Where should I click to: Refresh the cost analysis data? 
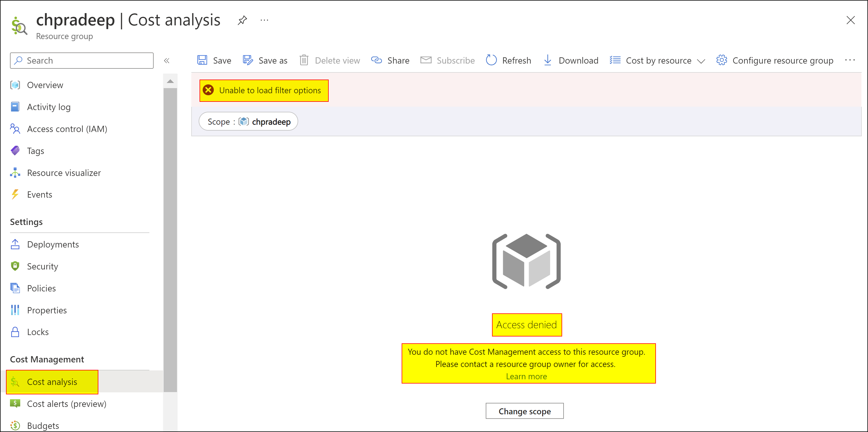(509, 60)
